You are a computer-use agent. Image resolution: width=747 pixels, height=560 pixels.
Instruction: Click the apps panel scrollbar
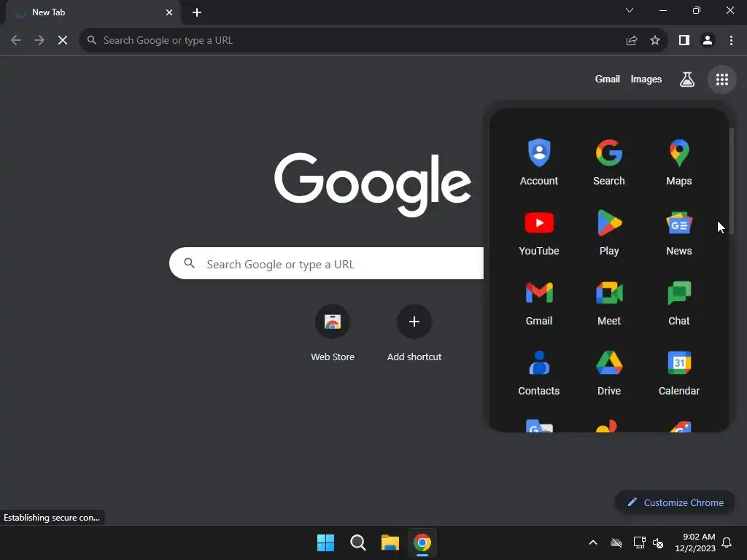(731, 181)
